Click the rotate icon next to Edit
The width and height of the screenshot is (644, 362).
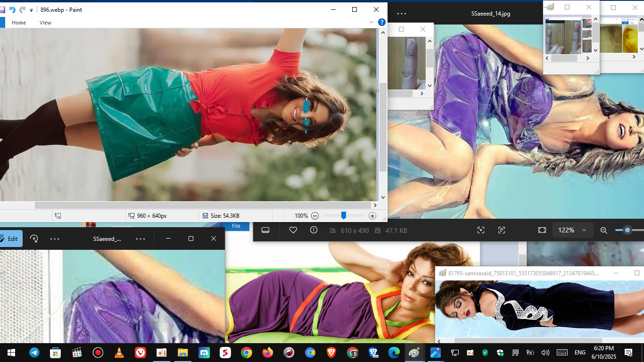[x=34, y=239]
